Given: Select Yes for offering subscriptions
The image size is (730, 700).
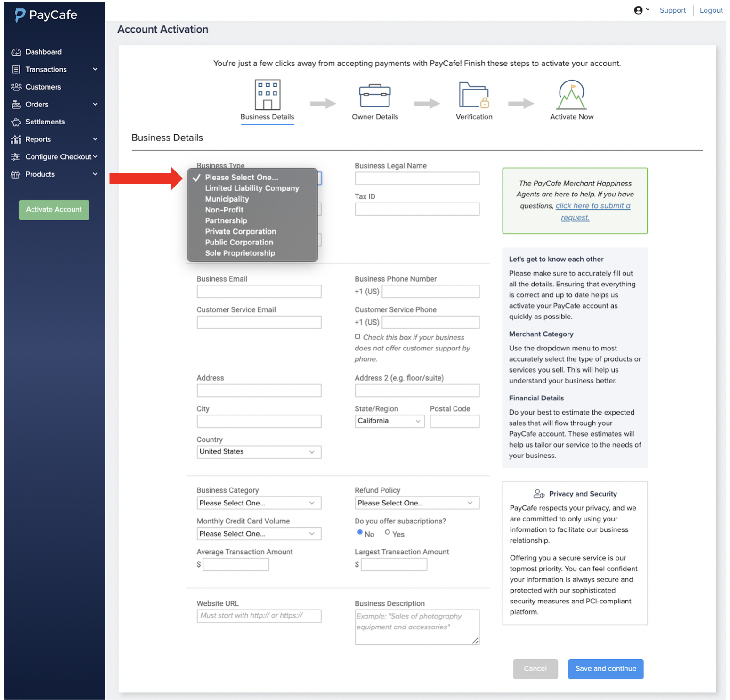Looking at the screenshot, I should [x=388, y=532].
